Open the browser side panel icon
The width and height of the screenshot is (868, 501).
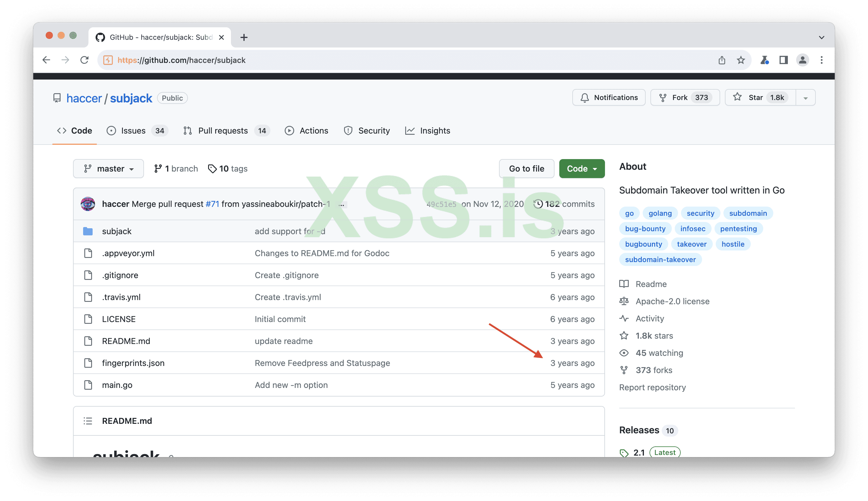pyautogui.click(x=783, y=60)
